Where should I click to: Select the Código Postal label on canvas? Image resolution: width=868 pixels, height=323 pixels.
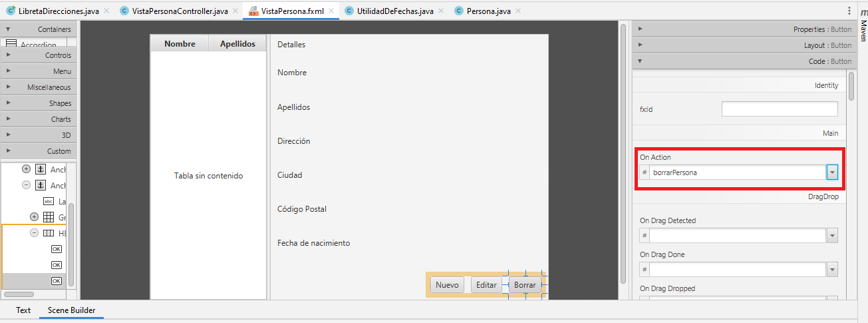click(302, 209)
